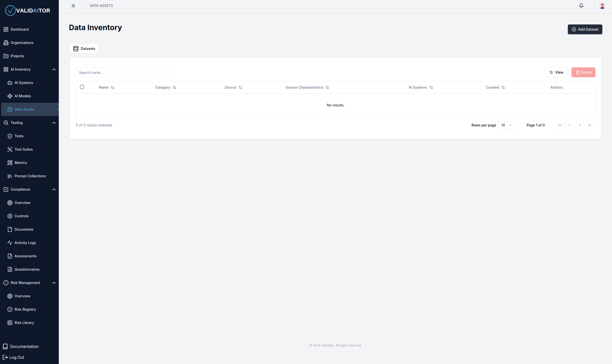Viewport: 612px width, 364px height.
Task: Select Prompt Collections from the sidebar
Action: coord(30,176)
